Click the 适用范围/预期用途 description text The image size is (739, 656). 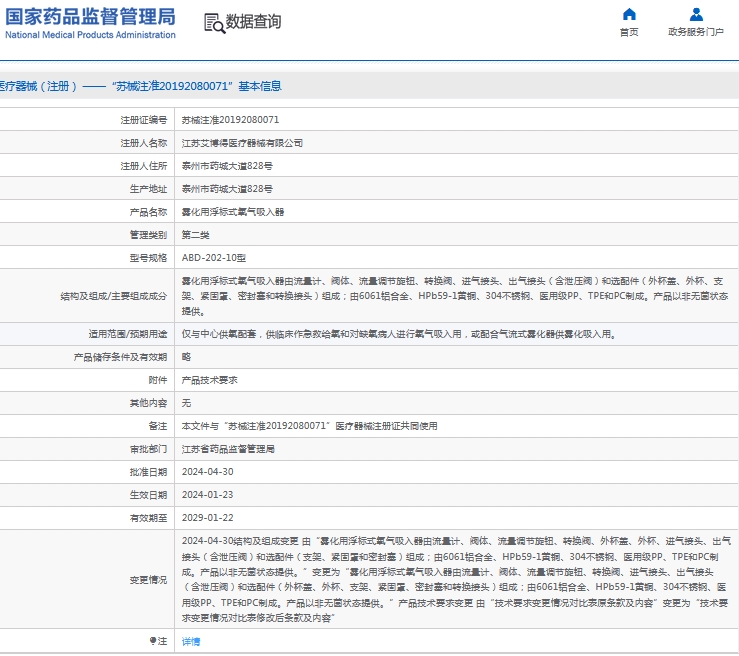click(399, 334)
